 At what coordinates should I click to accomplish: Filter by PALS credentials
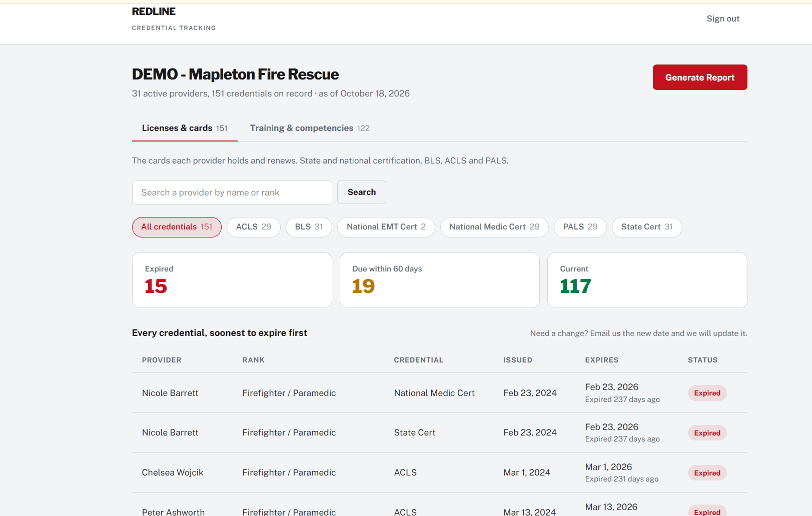580,227
